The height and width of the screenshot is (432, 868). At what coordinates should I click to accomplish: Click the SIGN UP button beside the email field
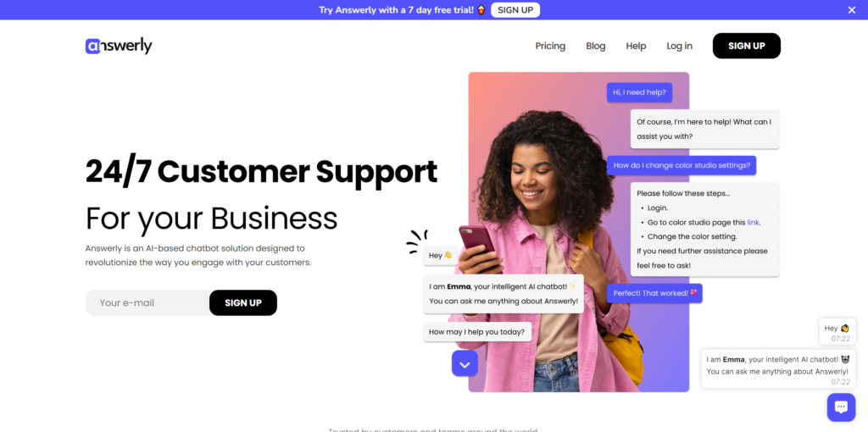click(243, 302)
